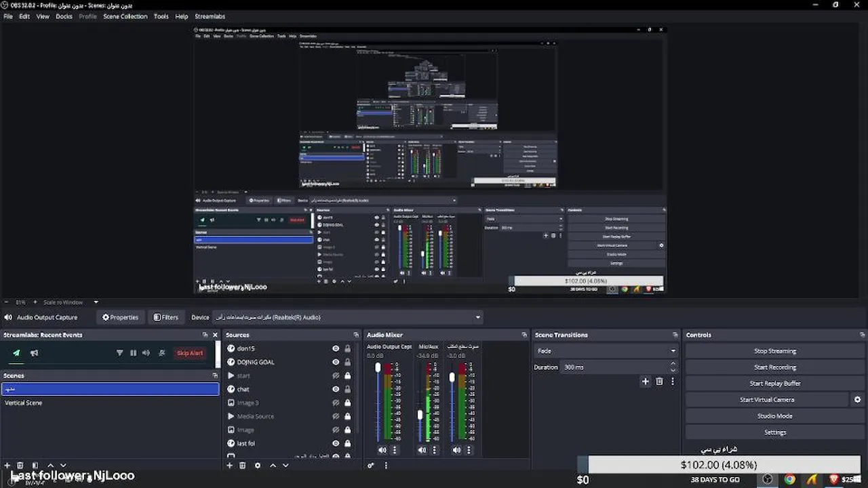
Task: Hide the don15 source
Action: [x=336, y=348]
